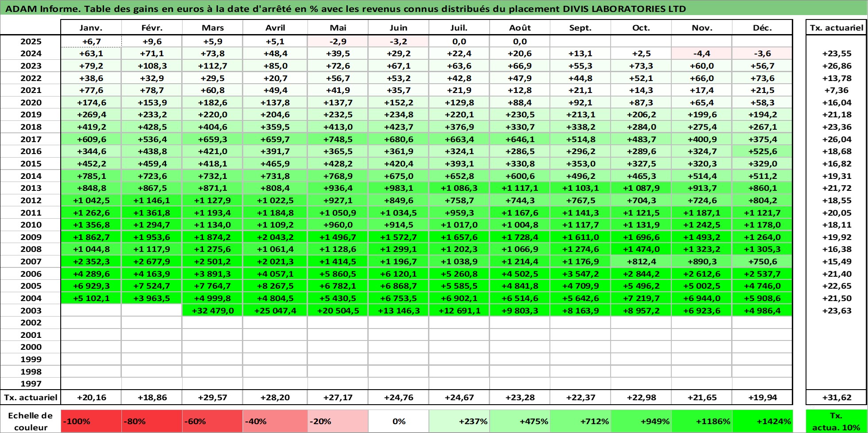The height and width of the screenshot is (433, 868).
Task: Select the +1424% green color scale cell
Action: pos(762,421)
